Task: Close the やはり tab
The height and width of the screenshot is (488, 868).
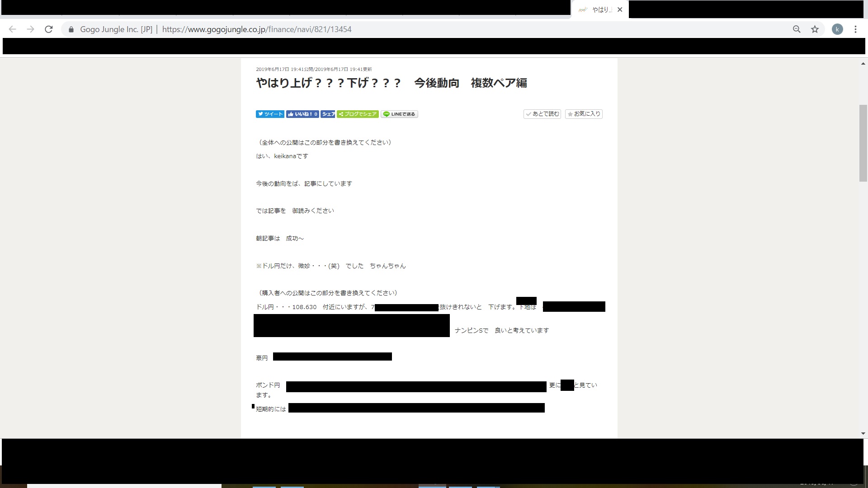Action: (620, 9)
